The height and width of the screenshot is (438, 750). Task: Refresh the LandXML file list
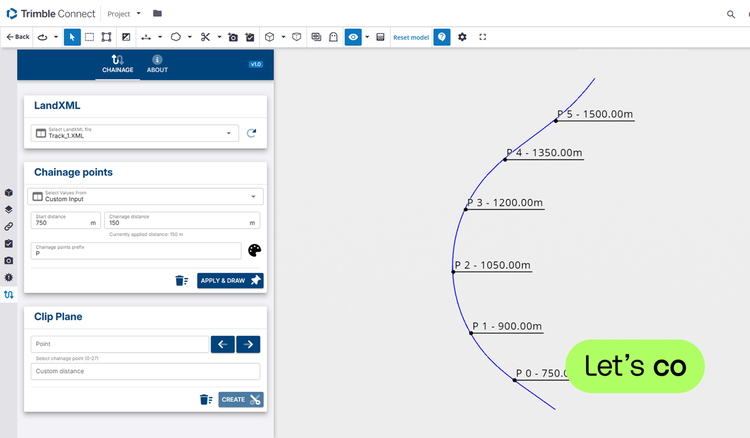pyautogui.click(x=251, y=133)
